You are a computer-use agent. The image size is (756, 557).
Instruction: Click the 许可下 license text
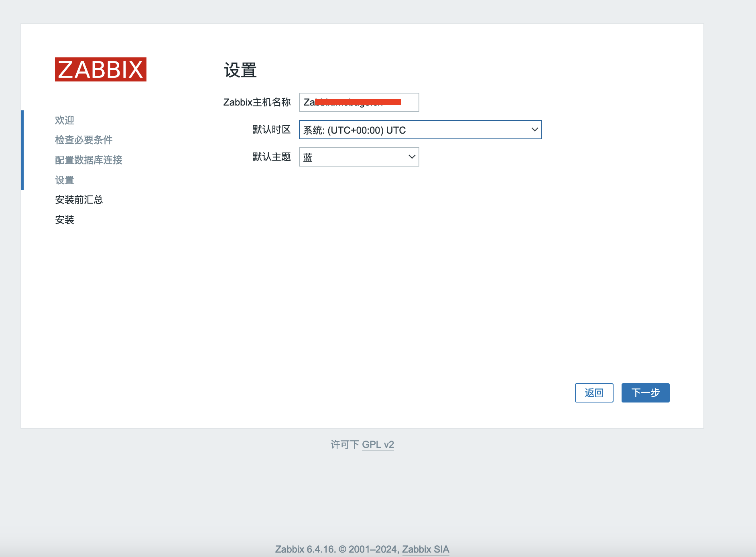pos(345,445)
